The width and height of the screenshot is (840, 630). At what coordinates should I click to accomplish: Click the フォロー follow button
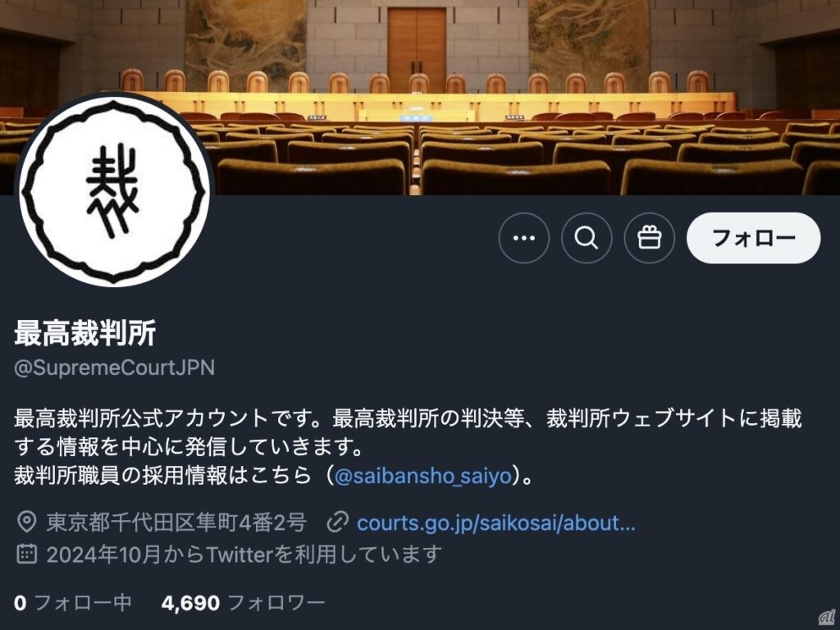tap(753, 238)
